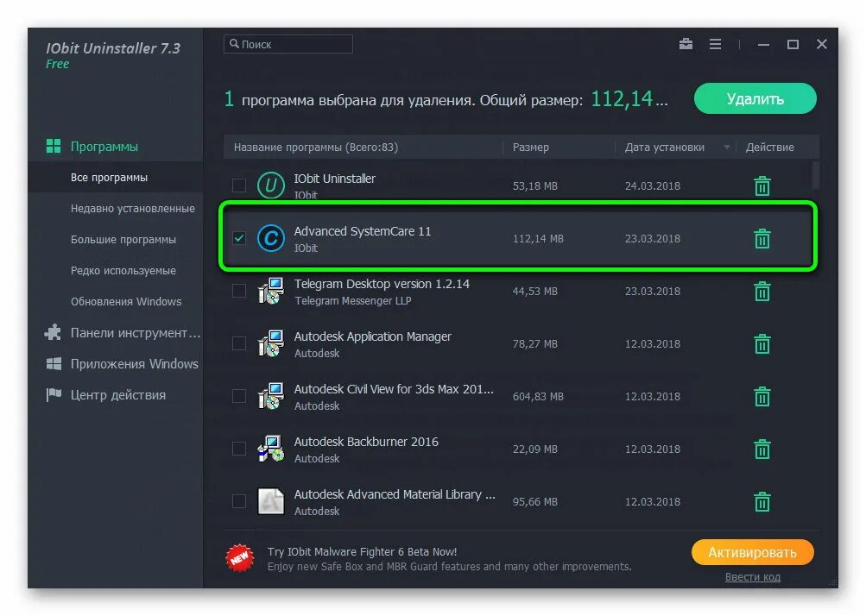The height and width of the screenshot is (616, 866).
Task: Tick the IObit Uninstaller checkbox
Action: click(x=238, y=185)
